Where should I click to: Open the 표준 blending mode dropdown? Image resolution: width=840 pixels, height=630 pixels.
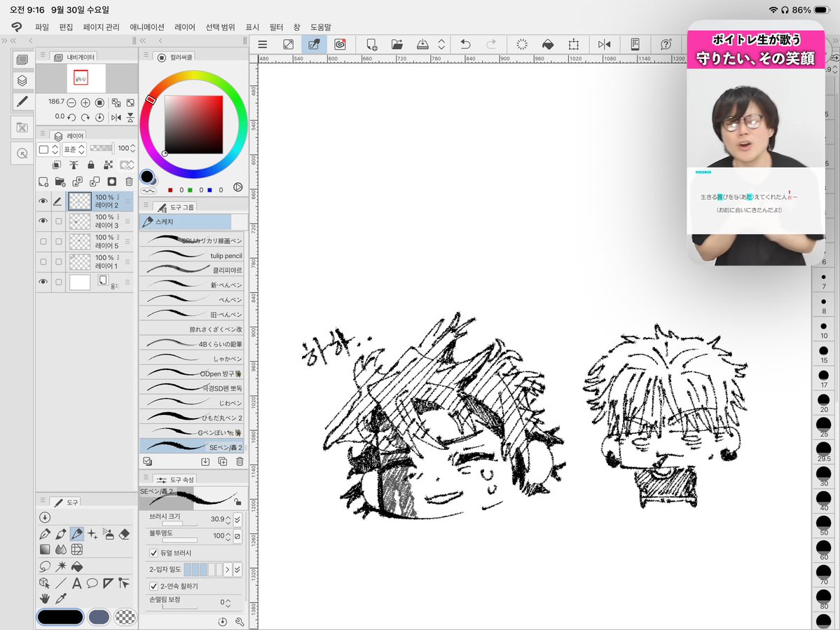(x=74, y=149)
